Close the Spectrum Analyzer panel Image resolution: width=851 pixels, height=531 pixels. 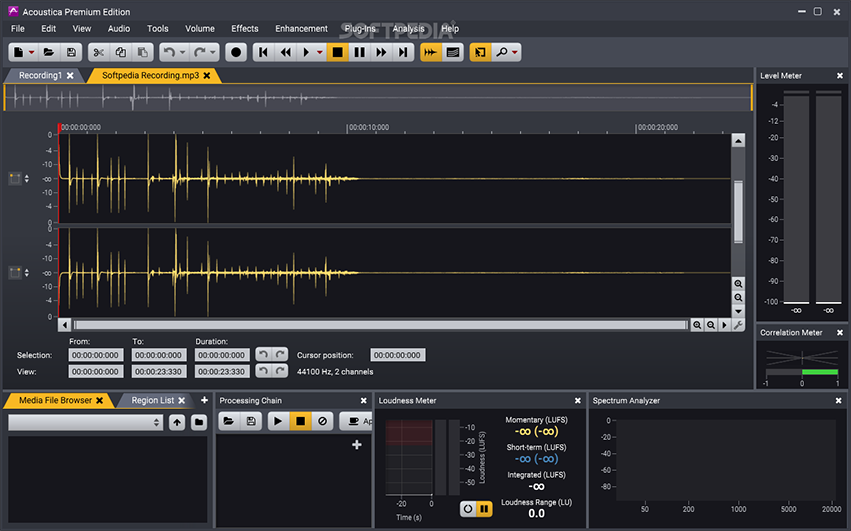(x=839, y=401)
